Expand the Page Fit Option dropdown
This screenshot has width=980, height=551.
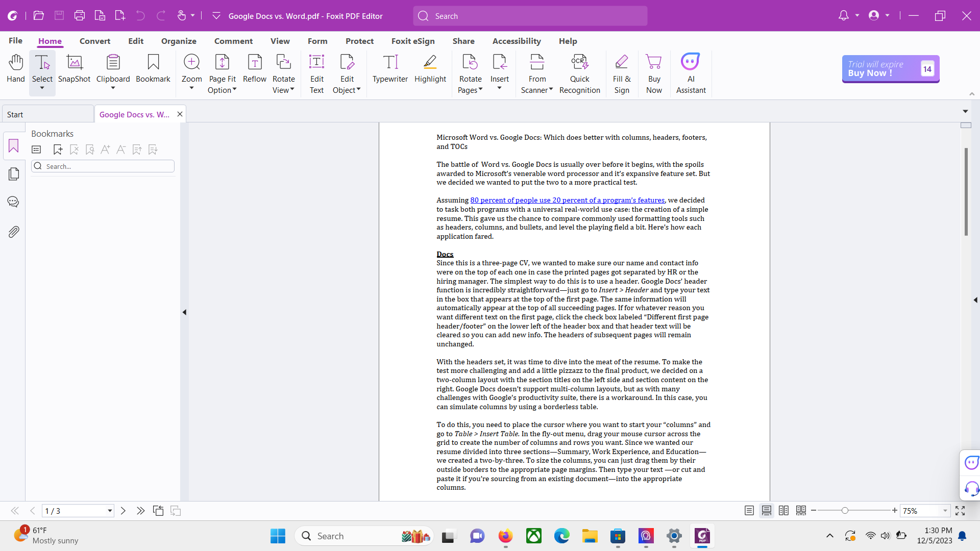[x=236, y=90]
